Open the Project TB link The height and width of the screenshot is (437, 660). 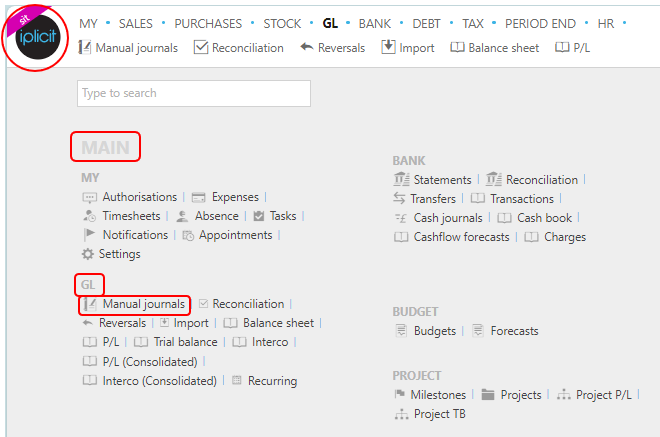click(440, 414)
